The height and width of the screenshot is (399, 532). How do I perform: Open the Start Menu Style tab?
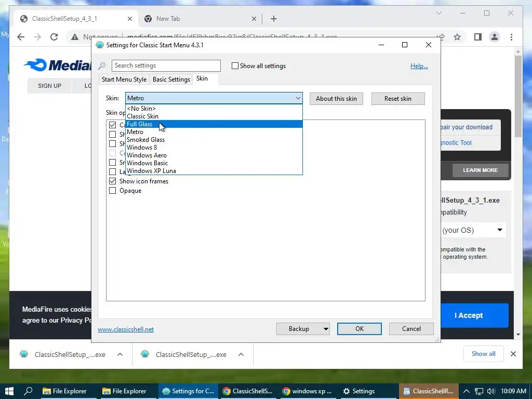pos(124,79)
